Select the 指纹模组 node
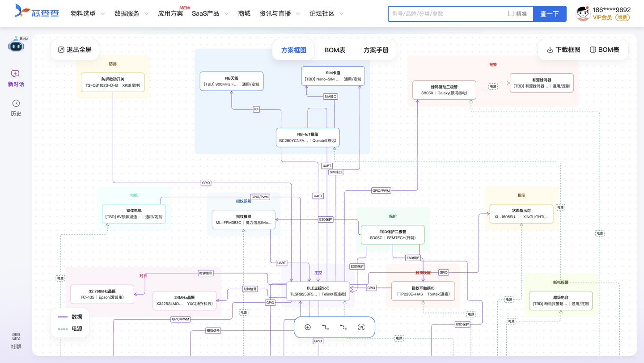 [244, 219]
